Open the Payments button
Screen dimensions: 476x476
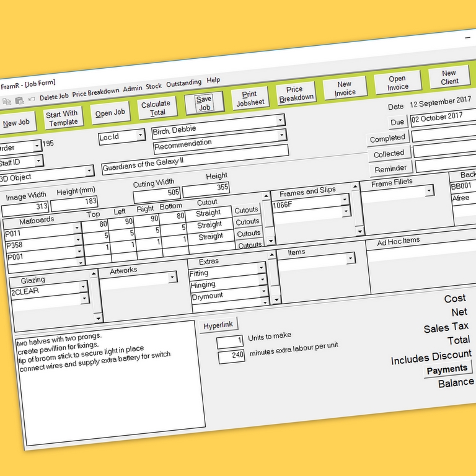[447, 369]
